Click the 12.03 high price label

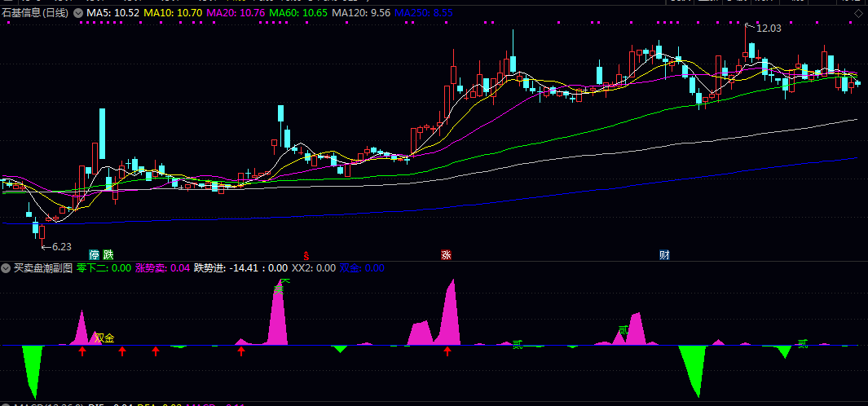pyautogui.click(x=769, y=29)
